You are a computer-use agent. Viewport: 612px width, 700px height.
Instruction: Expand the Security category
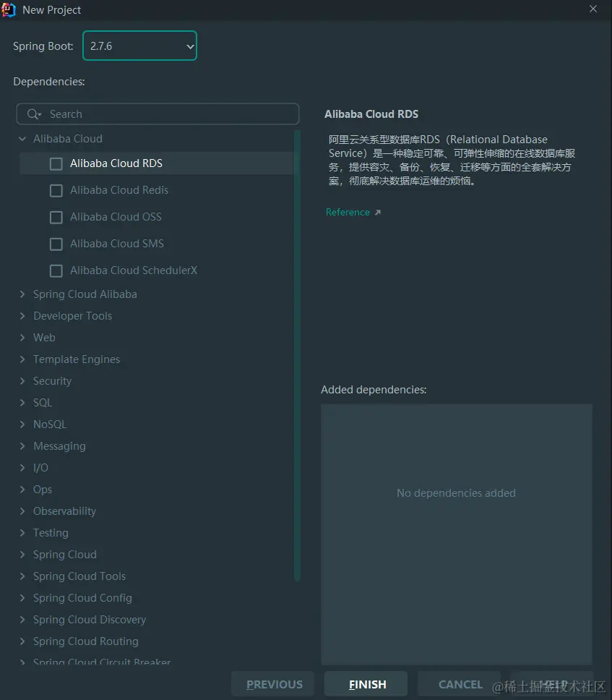(22, 381)
